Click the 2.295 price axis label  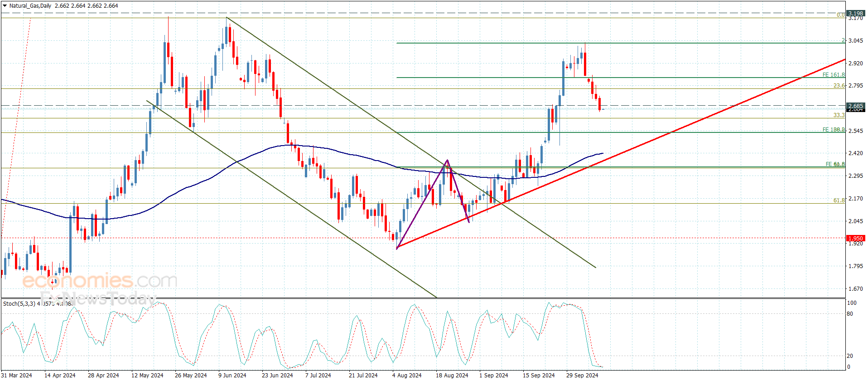click(x=855, y=176)
